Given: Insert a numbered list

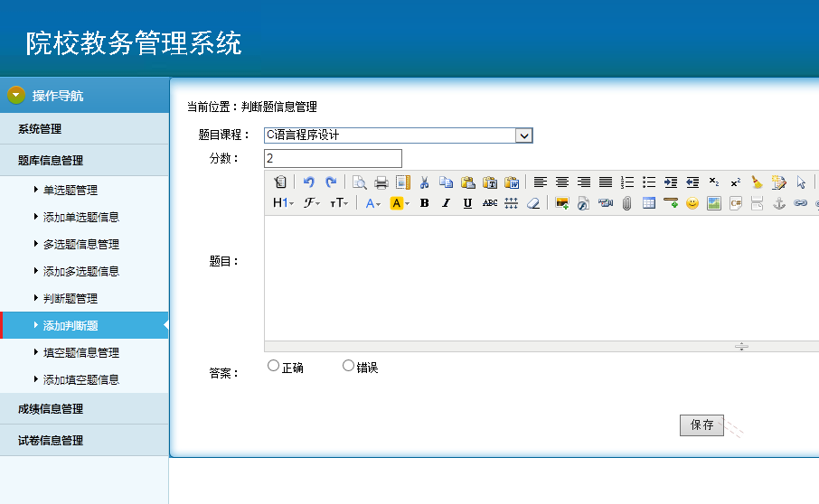Looking at the screenshot, I should [x=627, y=182].
